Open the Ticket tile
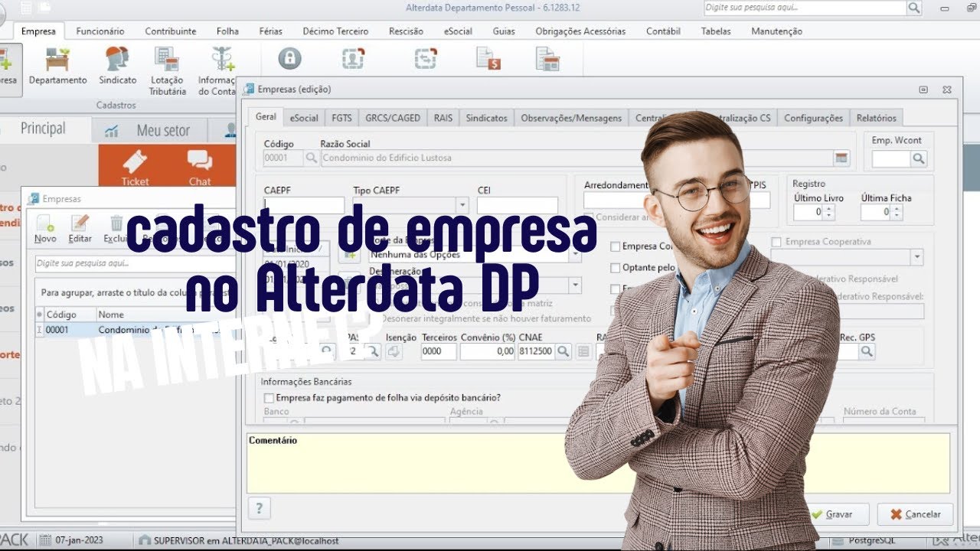980x551 pixels. point(135,168)
